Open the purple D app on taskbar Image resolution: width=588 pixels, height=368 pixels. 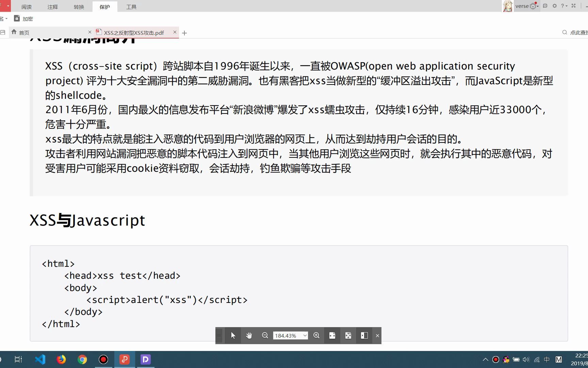pos(146,359)
